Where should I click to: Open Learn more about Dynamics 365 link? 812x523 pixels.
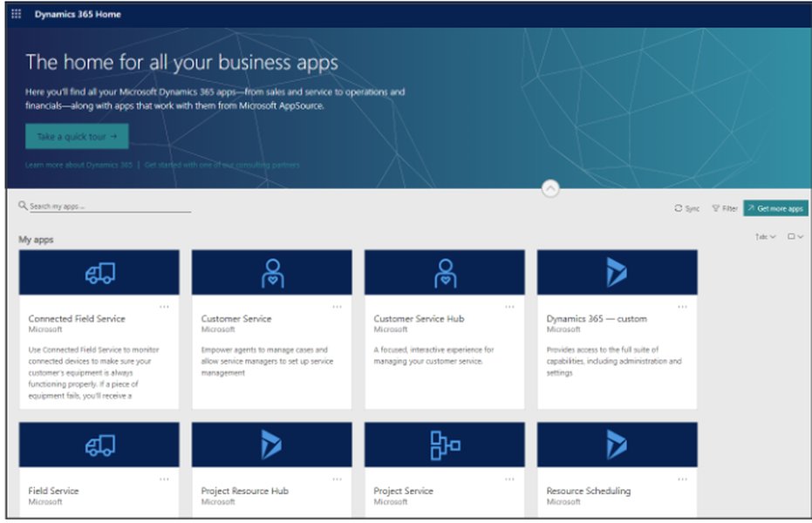click(78, 165)
